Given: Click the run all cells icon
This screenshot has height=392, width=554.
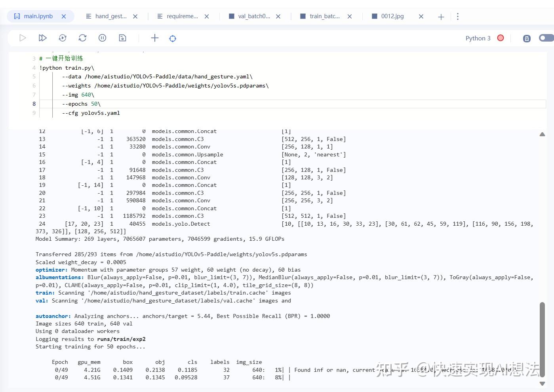Looking at the screenshot, I should (x=43, y=38).
